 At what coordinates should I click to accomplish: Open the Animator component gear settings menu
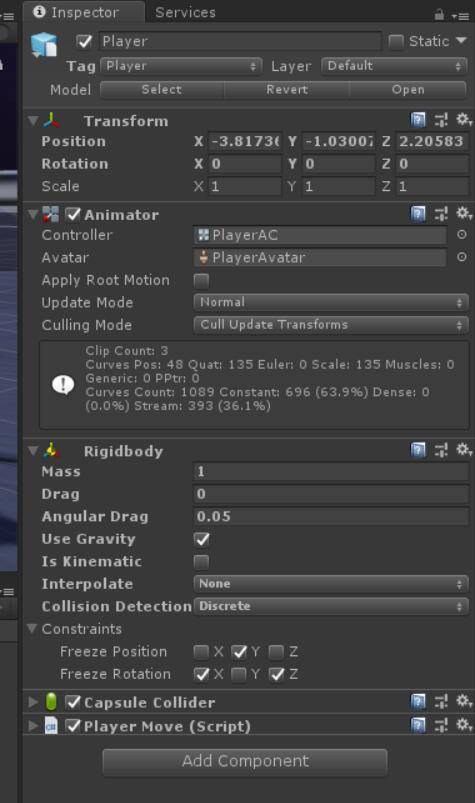click(x=464, y=214)
